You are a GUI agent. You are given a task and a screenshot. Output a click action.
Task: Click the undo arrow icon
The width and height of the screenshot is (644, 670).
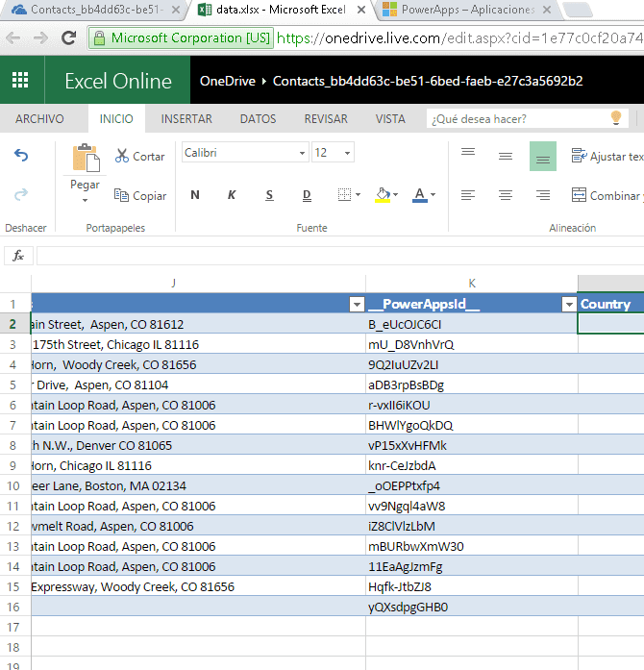(21, 155)
